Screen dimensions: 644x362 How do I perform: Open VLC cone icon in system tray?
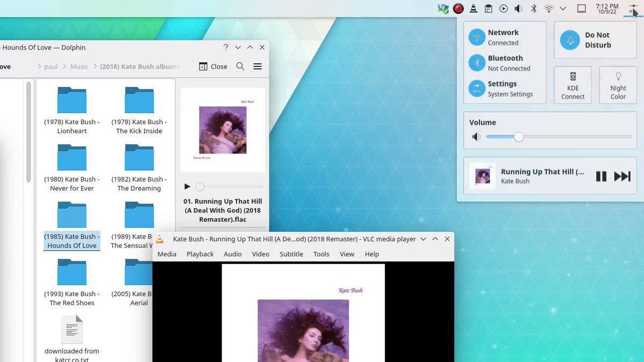[473, 9]
